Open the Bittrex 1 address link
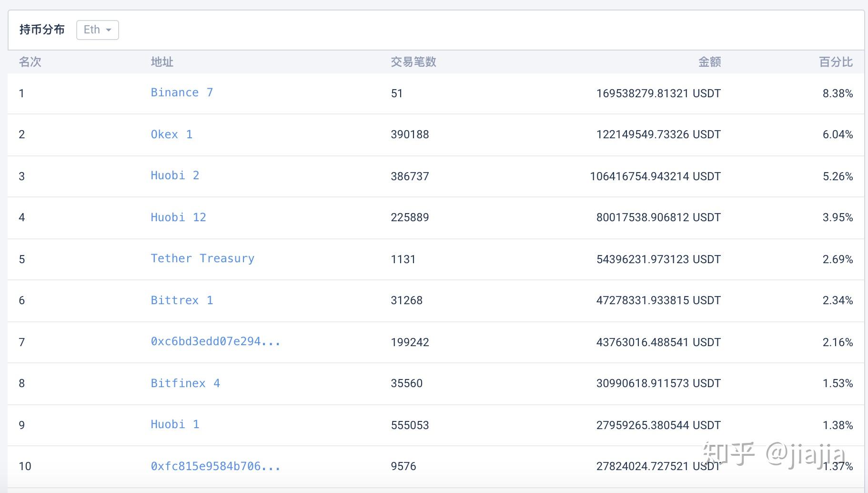Screen dimensions: 868x493 pos(182,300)
